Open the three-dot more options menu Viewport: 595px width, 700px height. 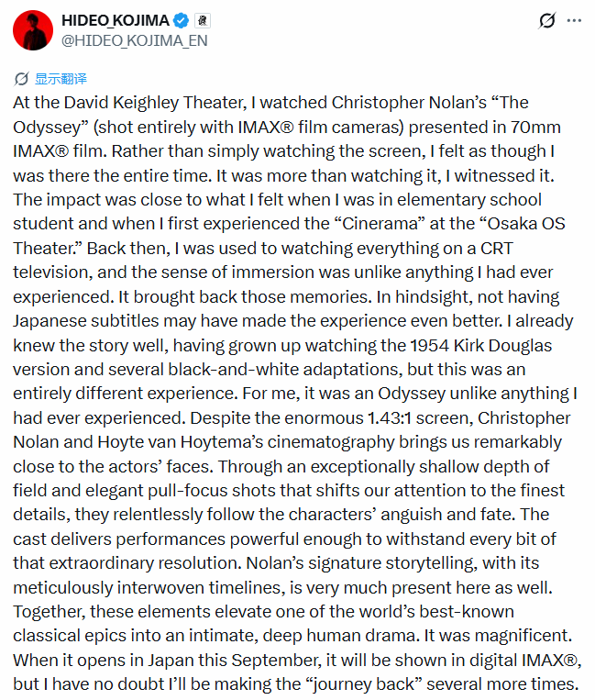(x=574, y=20)
